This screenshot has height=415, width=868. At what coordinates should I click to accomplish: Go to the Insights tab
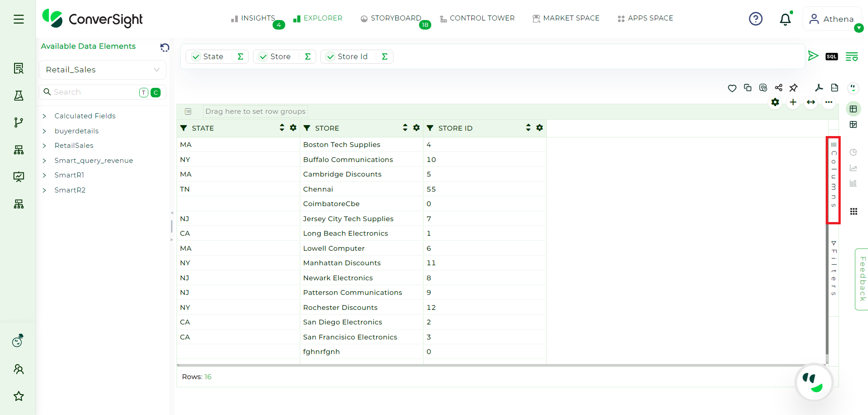point(253,18)
